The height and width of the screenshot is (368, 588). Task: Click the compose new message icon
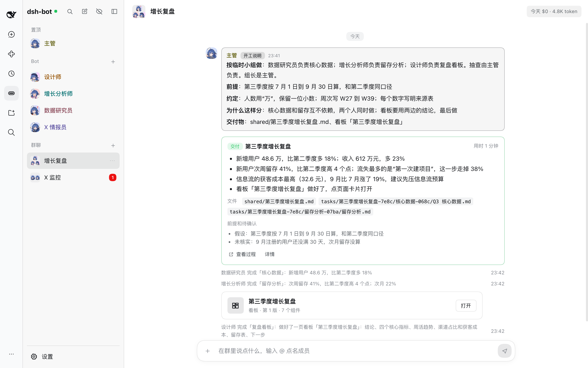[x=85, y=11]
